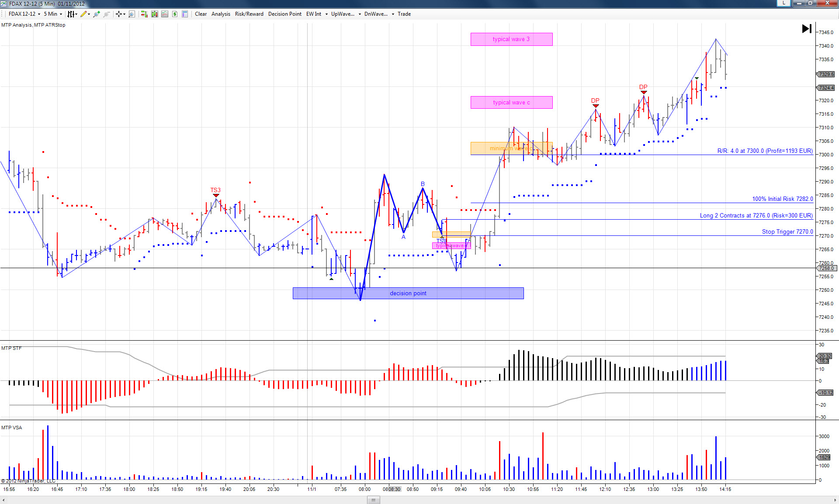Zoom in with the magnifier plus icon
Viewport: 839px width, 504px height.
pos(97,14)
